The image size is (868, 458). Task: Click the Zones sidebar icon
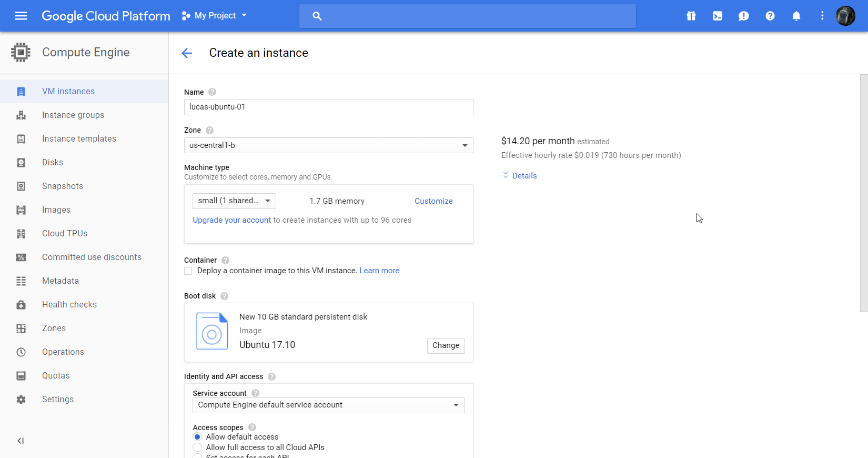tap(21, 328)
